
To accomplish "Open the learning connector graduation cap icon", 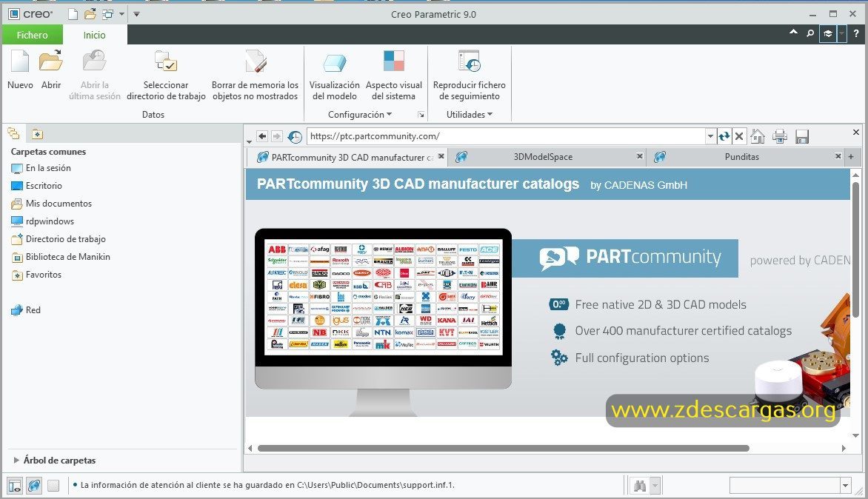I will pos(828,34).
